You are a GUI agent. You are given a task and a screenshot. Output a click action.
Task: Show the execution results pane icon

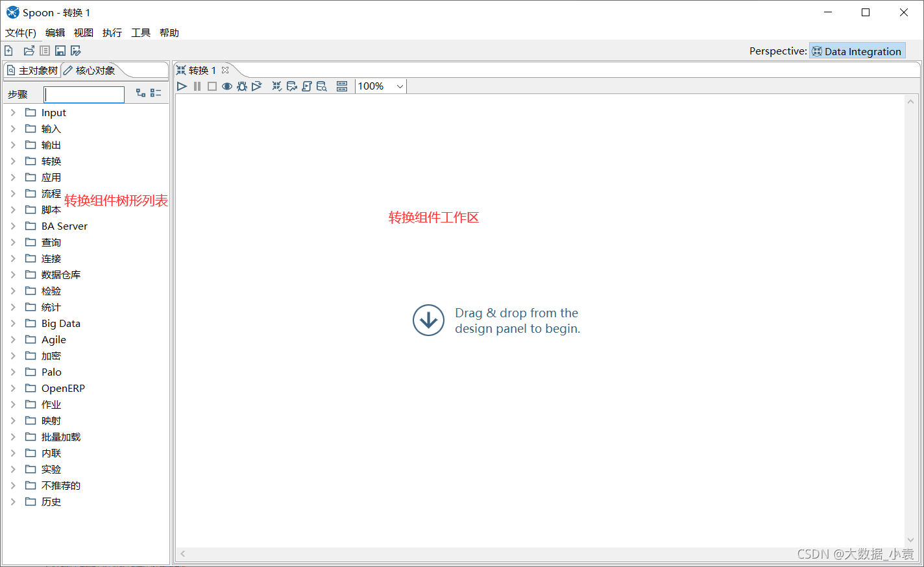(x=342, y=86)
